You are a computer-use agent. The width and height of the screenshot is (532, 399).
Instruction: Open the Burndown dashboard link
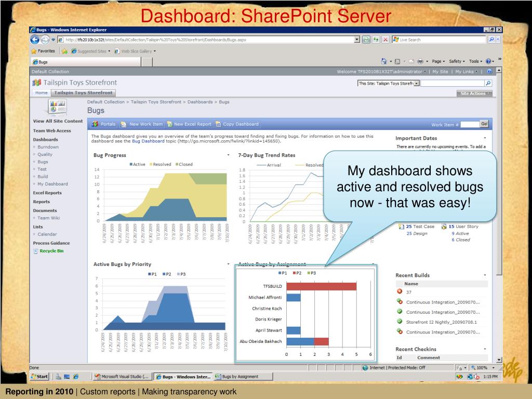(48, 147)
